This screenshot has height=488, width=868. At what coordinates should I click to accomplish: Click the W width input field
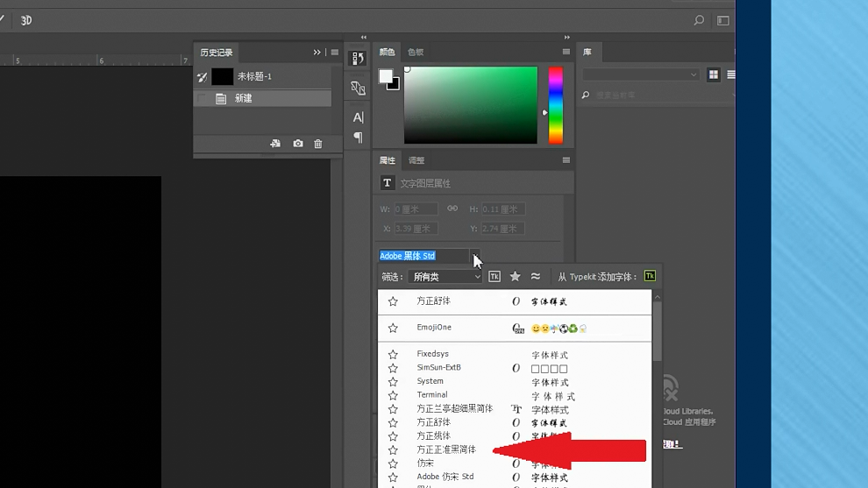point(416,209)
